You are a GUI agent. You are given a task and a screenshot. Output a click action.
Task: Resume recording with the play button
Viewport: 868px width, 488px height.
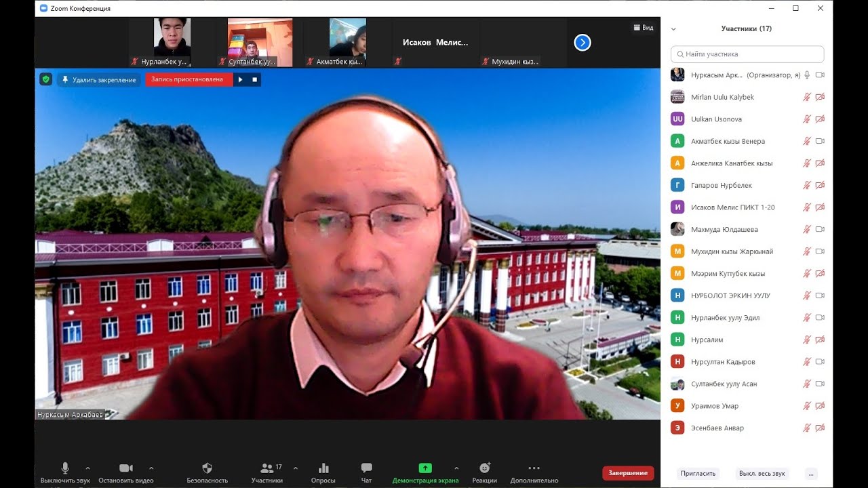240,79
